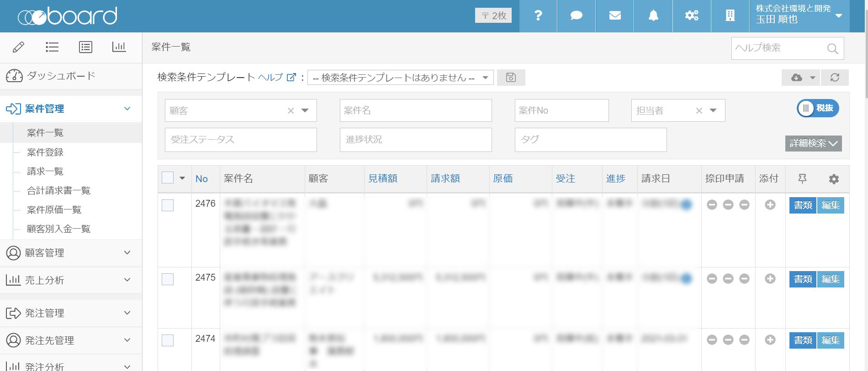Open the mail envelope icon
This screenshot has width=868, height=371.
[615, 16]
